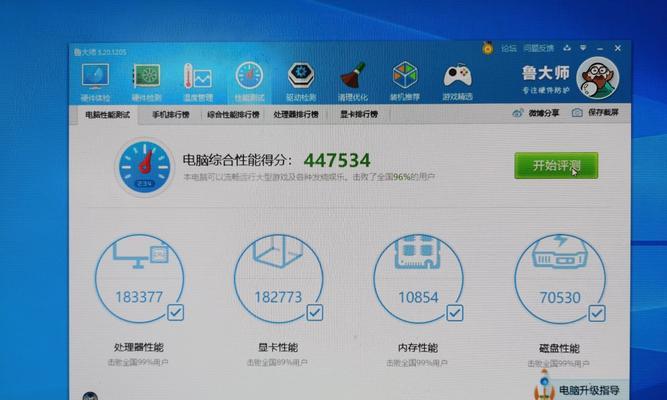Click the 微博分享 share link
The width and height of the screenshot is (667, 400).
point(544,113)
